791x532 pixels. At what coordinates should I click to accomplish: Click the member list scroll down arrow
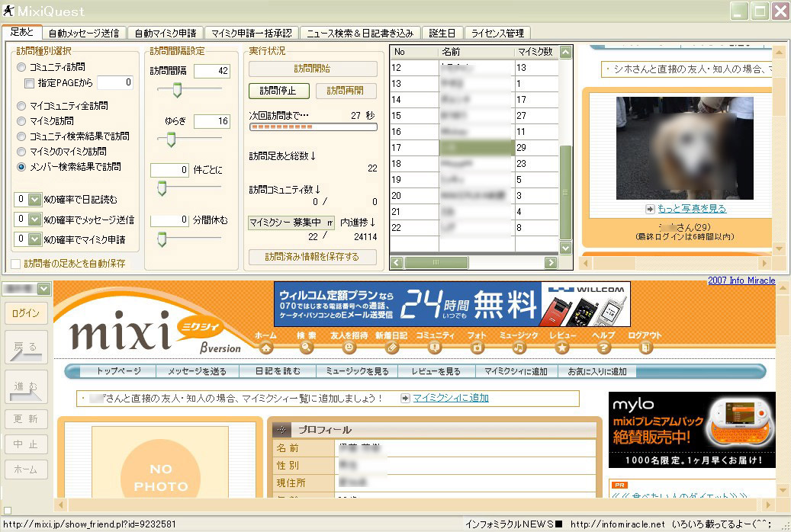[565, 248]
